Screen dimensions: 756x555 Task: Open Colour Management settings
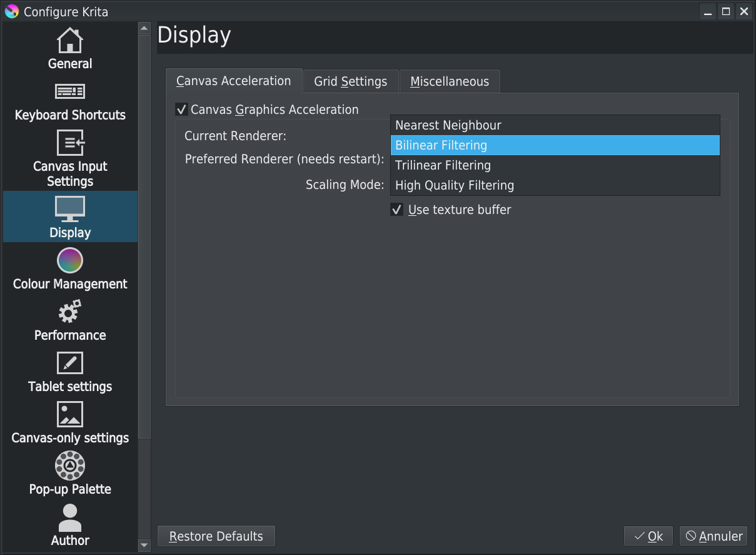click(x=70, y=269)
